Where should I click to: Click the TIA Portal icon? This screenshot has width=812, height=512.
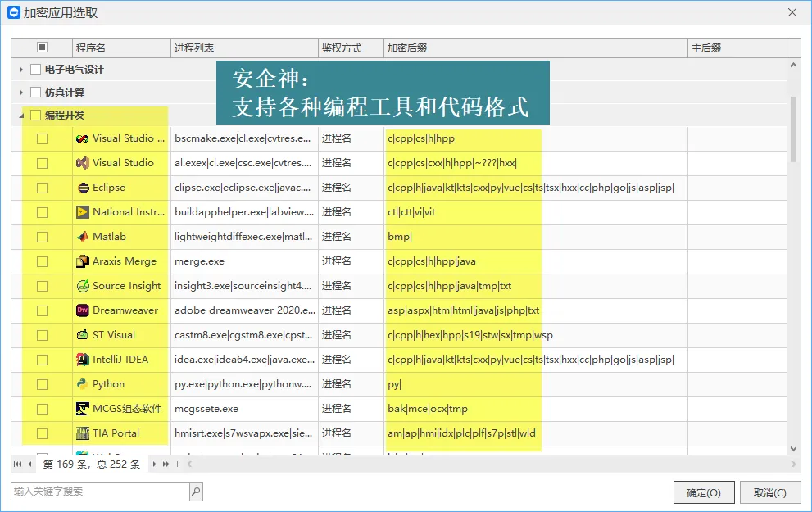click(x=82, y=433)
